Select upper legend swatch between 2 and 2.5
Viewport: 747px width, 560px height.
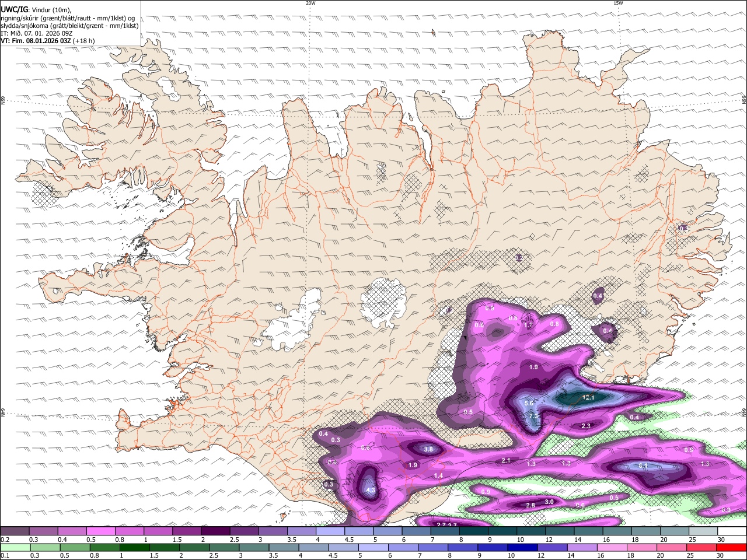tap(215, 531)
